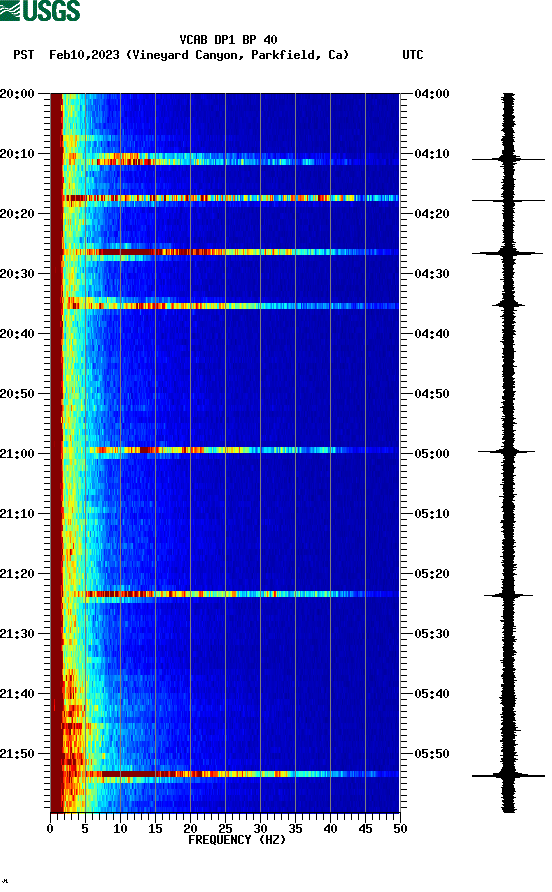
Task: Click the 04:40 UTC time label
Action: tap(432, 334)
